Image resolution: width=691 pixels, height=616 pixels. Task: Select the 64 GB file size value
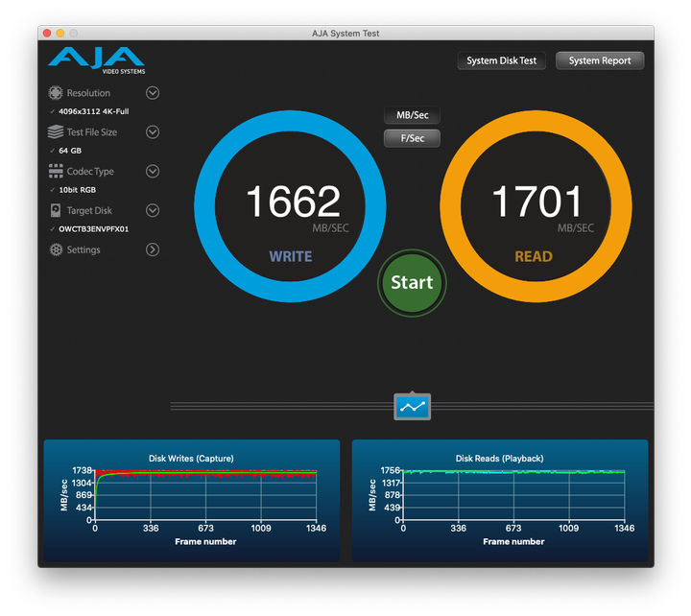tap(70, 151)
